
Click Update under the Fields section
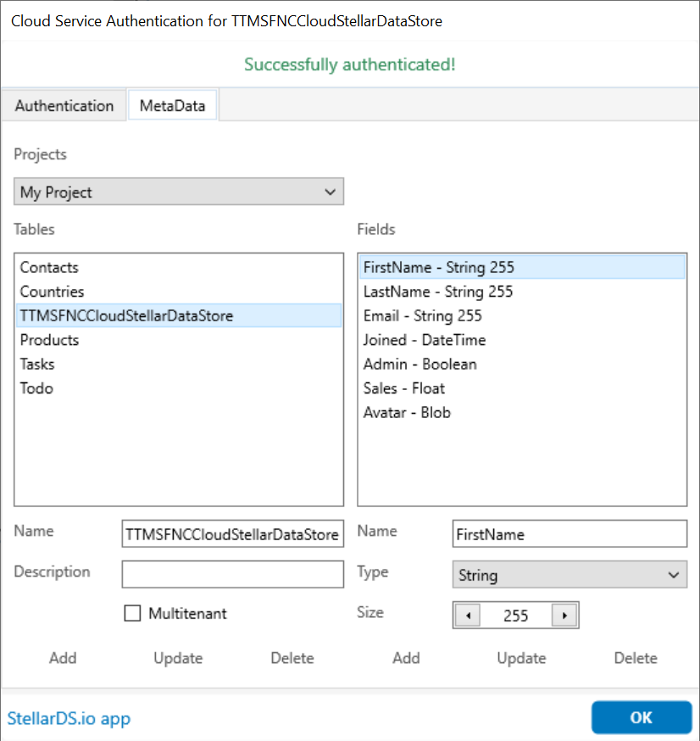[521, 658]
